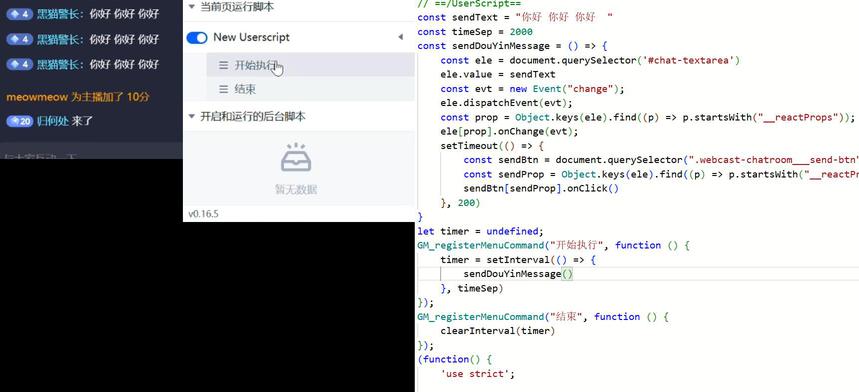The height and width of the screenshot is (392, 859).
Task: Click the arrow at right of New Userscript
Action: coord(400,37)
